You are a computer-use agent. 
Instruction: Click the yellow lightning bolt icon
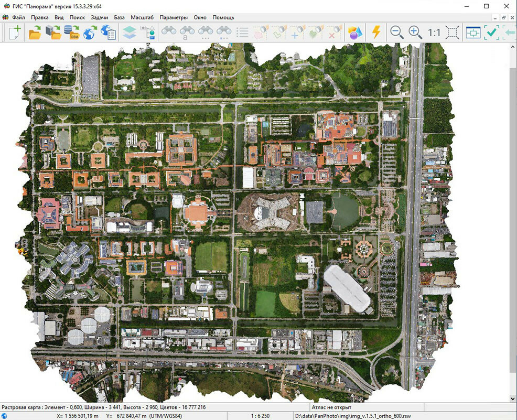[x=375, y=33]
